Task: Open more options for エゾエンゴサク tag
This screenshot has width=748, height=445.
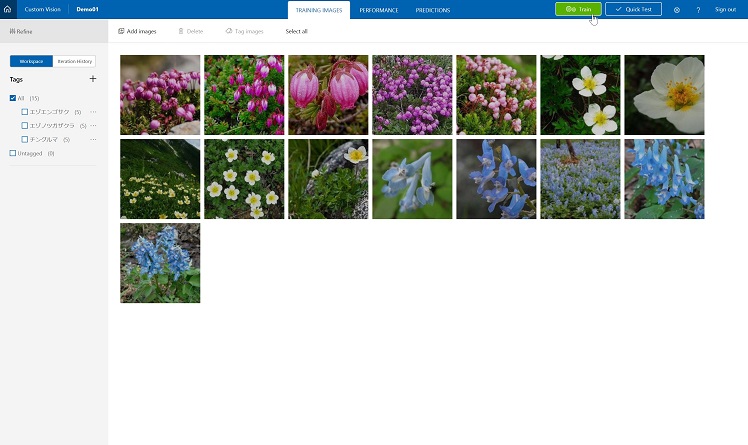Action: coord(93,112)
